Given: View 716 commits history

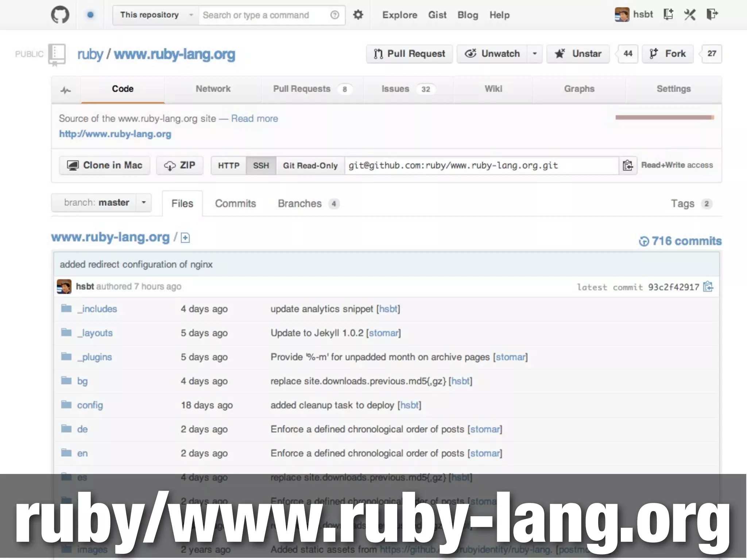Looking at the screenshot, I should pos(681,241).
